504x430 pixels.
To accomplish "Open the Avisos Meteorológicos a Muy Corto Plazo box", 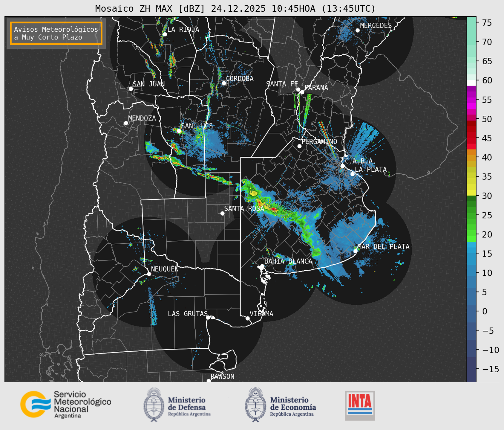I will pyautogui.click(x=56, y=33).
